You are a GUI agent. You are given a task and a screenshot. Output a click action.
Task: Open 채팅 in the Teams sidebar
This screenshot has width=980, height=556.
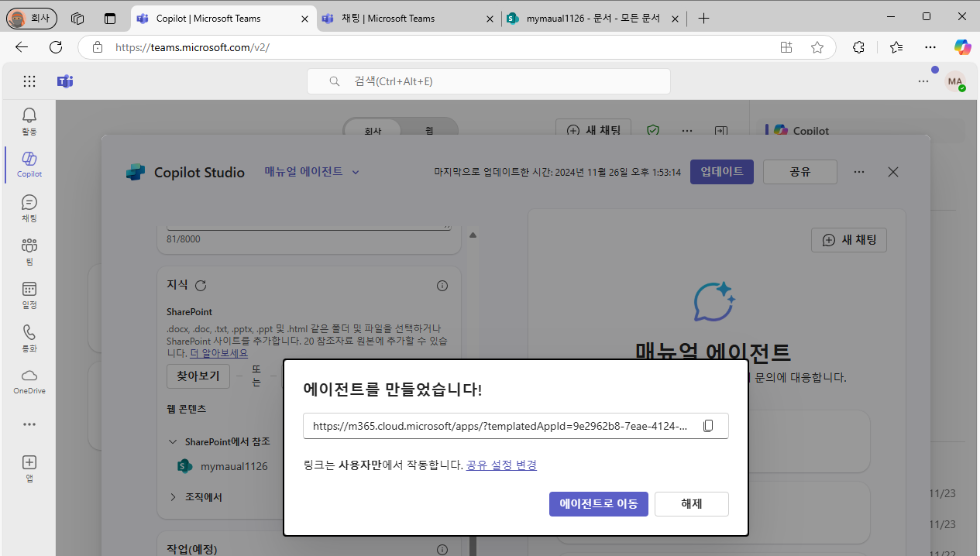tap(29, 208)
